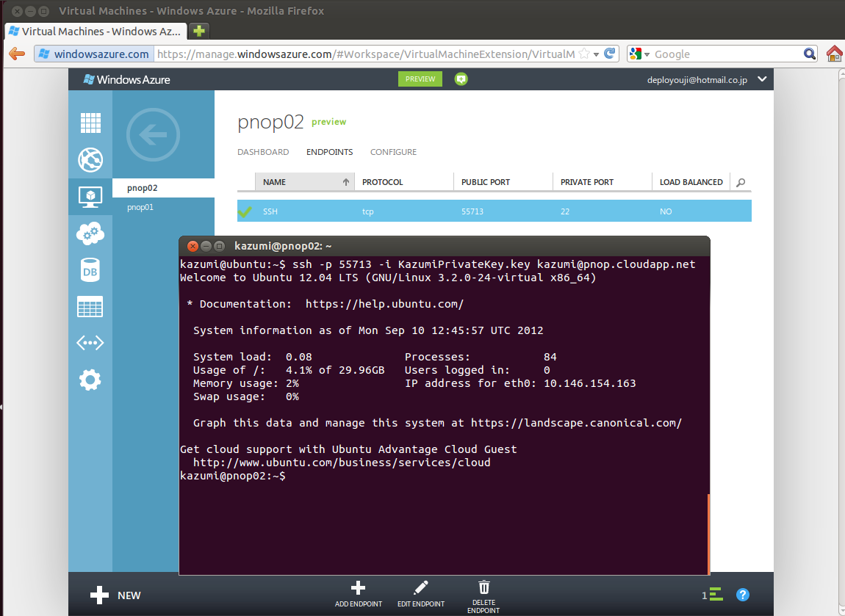Screen dimensions: 845x616
Task: Click the Firefox reload icon
Action: click(609, 54)
